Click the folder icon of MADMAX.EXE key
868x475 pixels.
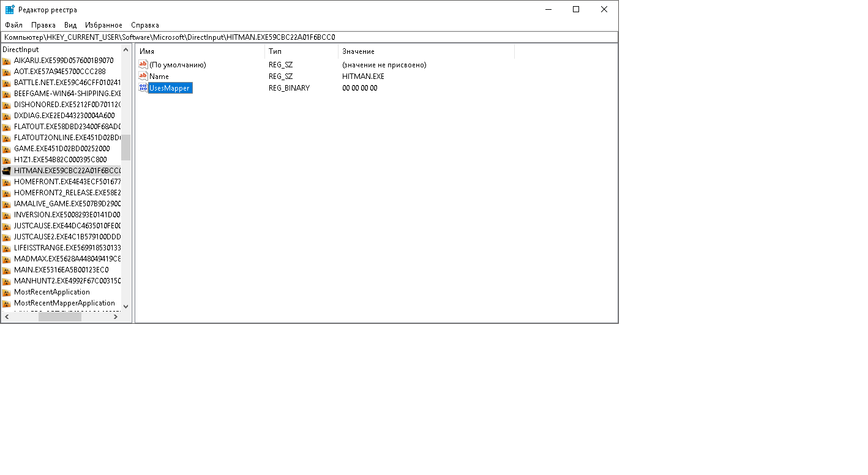(7, 259)
